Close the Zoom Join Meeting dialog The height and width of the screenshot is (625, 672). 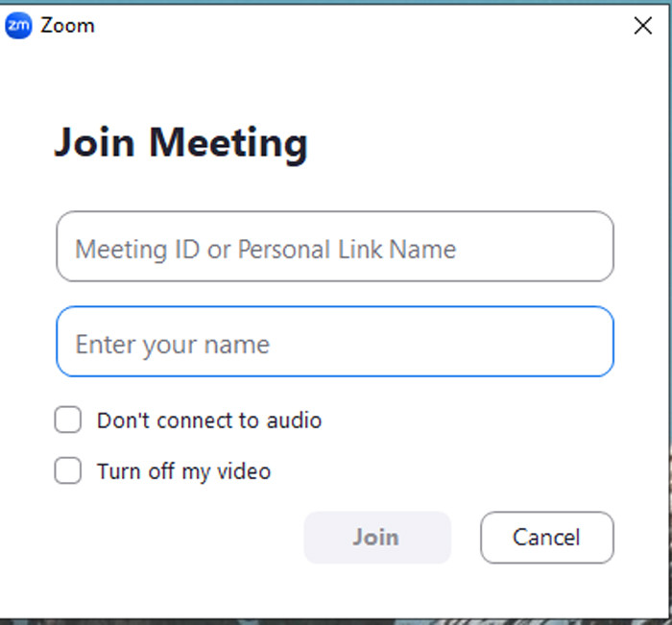pos(643,26)
